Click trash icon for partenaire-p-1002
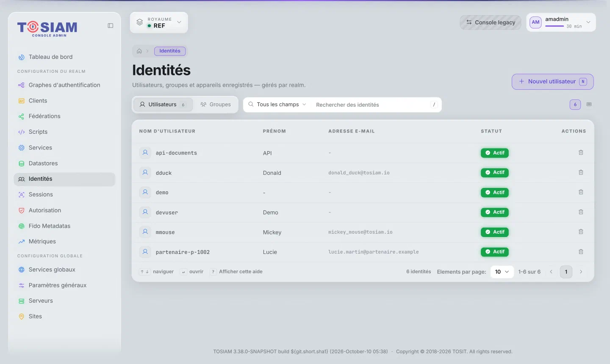 [x=581, y=252]
